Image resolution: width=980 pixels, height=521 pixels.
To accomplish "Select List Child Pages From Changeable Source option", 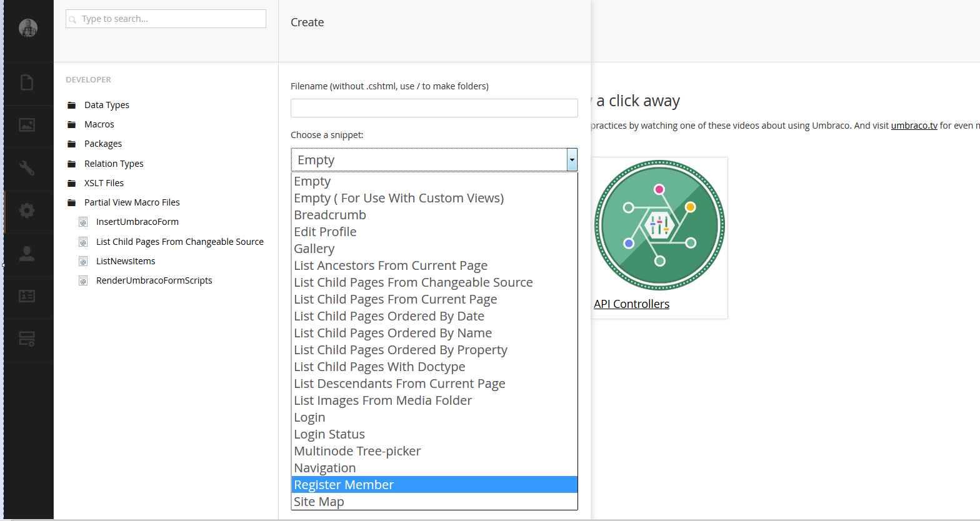I will [x=434, y=282].
